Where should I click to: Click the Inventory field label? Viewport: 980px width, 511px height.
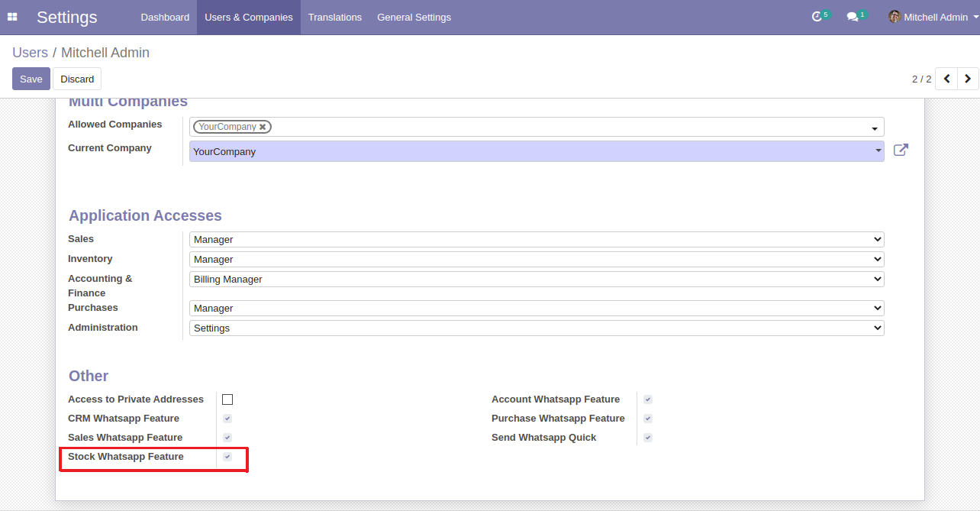tap(90, 259)
